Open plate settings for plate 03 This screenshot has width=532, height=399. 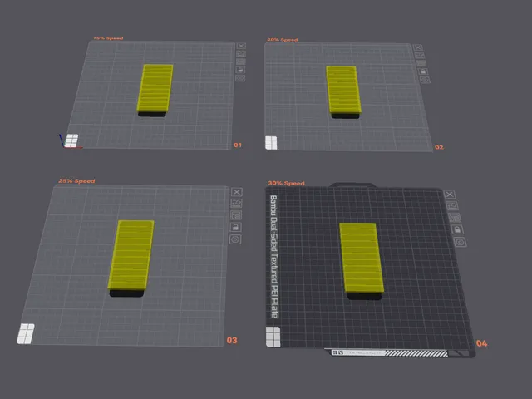(x=235, y=239)
